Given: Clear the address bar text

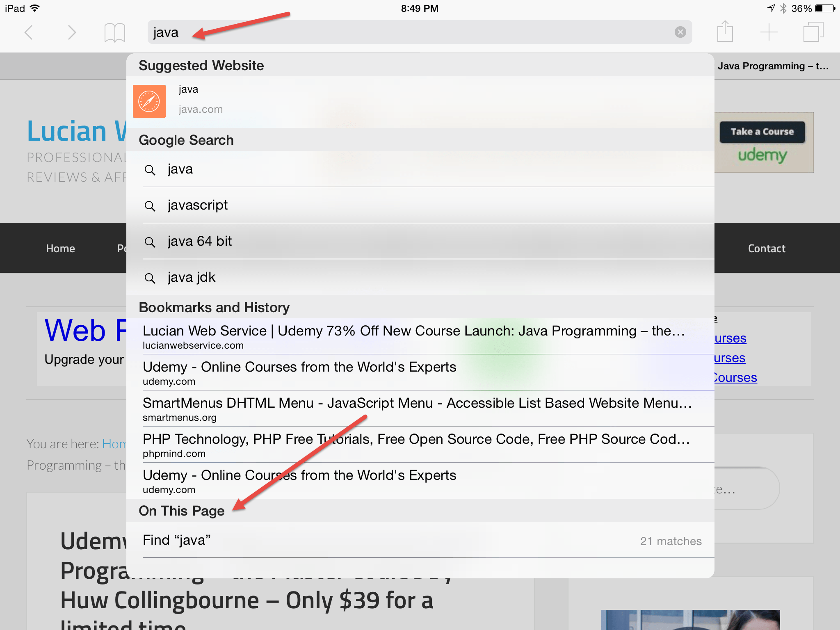Looking at the screenshot, I should (680, 32).
